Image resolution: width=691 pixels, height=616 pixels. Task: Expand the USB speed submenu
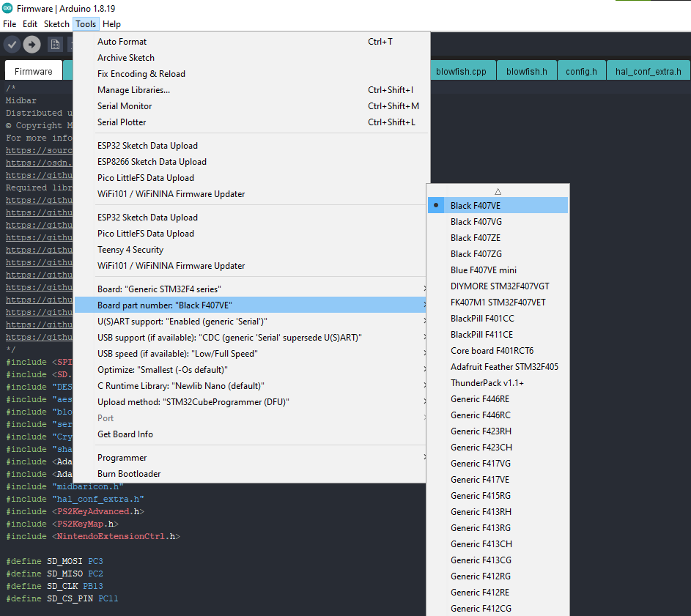click(x=250, y=353)
